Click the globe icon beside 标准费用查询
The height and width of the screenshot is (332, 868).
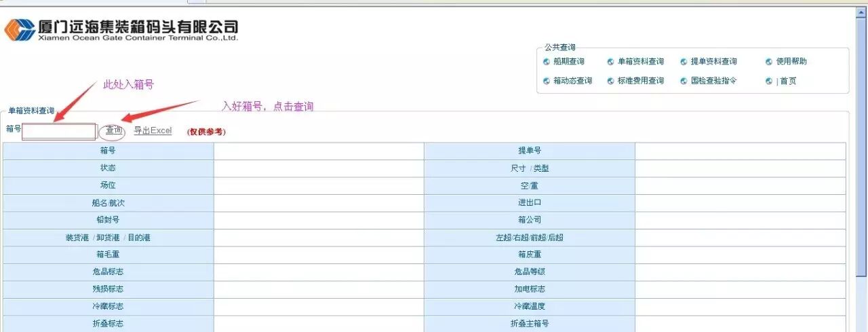pyautogui.click(x=610, y=81)
